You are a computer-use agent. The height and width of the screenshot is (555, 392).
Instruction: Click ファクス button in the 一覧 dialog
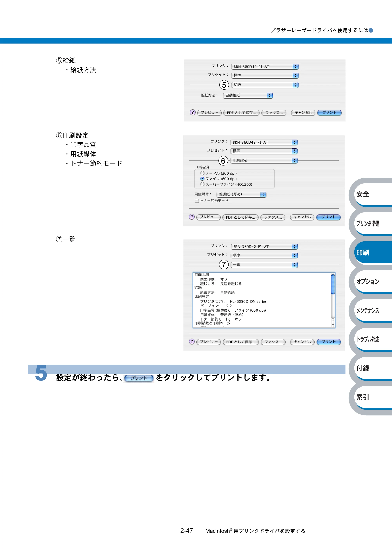coord(273,342)
